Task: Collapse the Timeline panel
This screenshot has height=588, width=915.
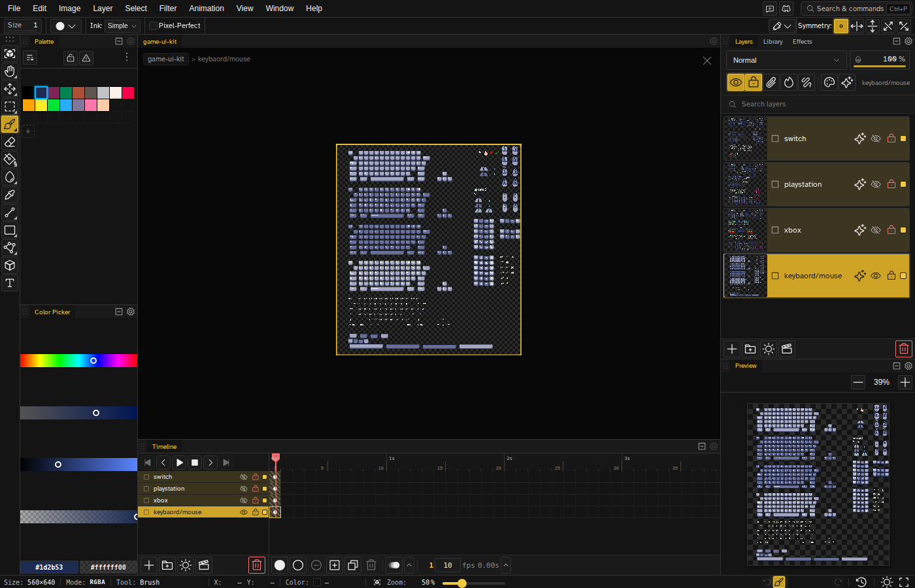Action: 702,447
